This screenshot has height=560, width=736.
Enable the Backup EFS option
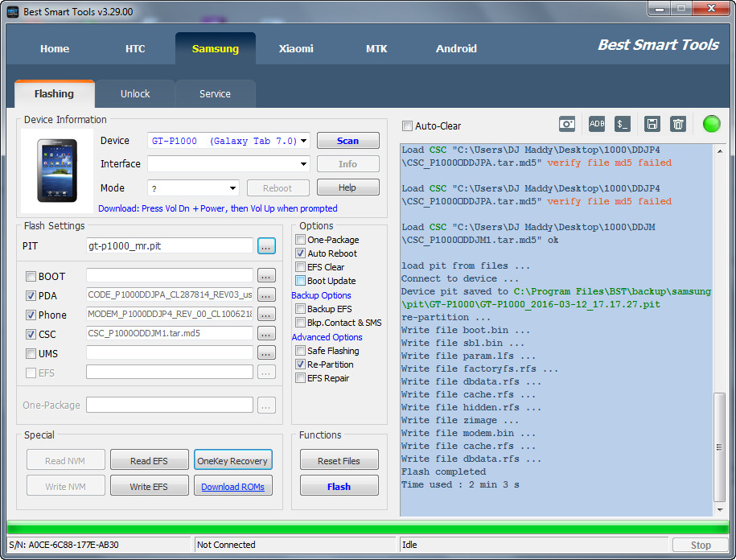point(300,309)
